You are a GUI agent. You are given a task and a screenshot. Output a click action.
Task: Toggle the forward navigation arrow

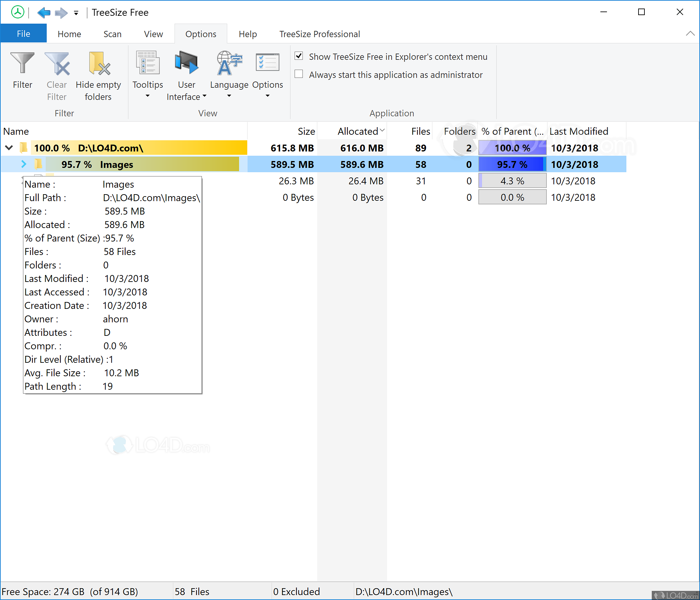point(61,12)
